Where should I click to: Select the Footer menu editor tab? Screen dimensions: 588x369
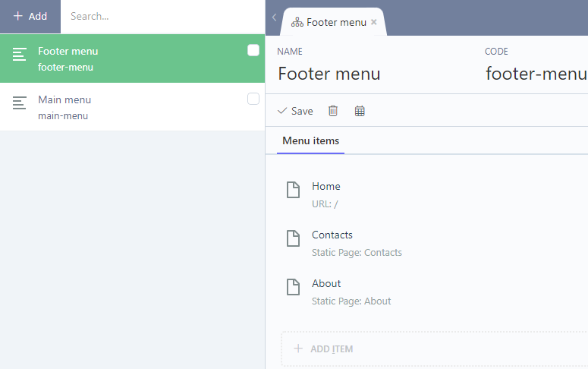[x=336, y=23]
